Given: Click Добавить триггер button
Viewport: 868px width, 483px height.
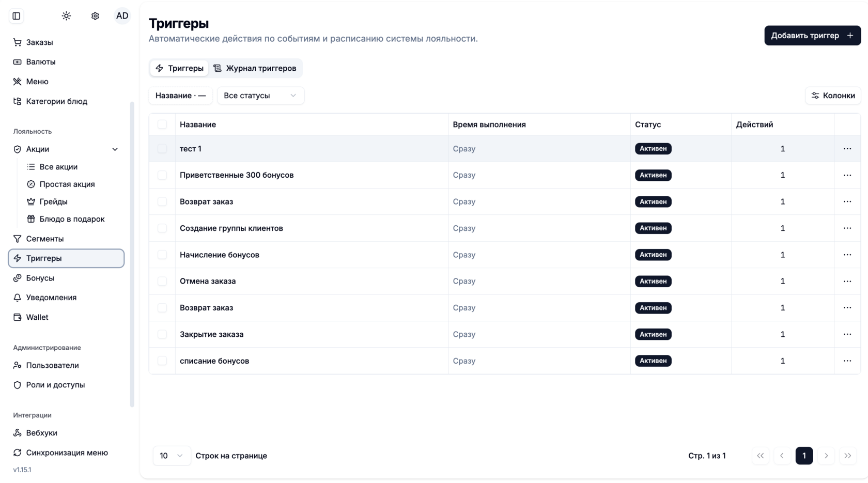Looking at the screenshot, I should [x=812, y=36].
